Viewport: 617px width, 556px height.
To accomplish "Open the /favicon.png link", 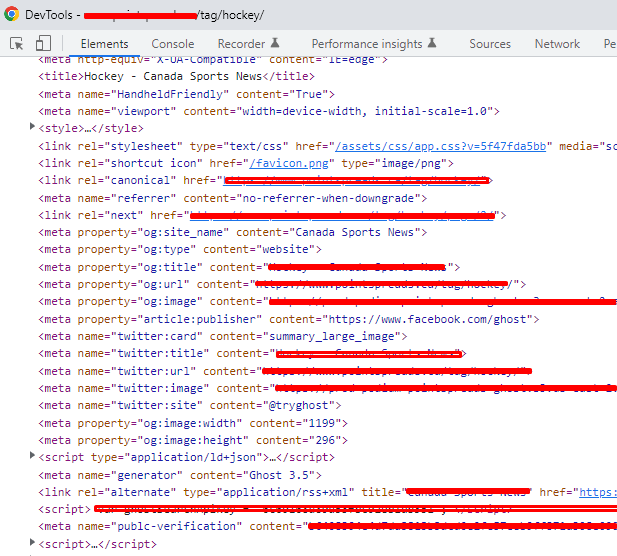I will [x=288, y=163].
